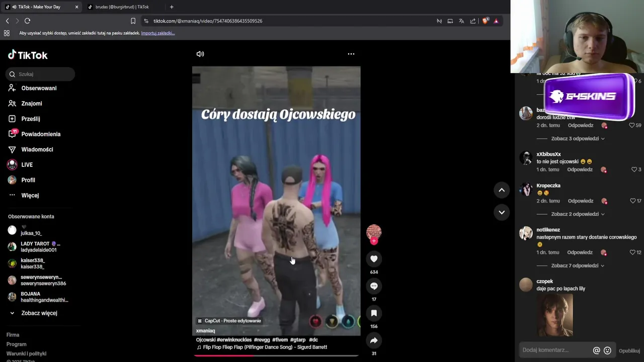Go back in browser history
644x362 pixels.
(x=7, y=21)
